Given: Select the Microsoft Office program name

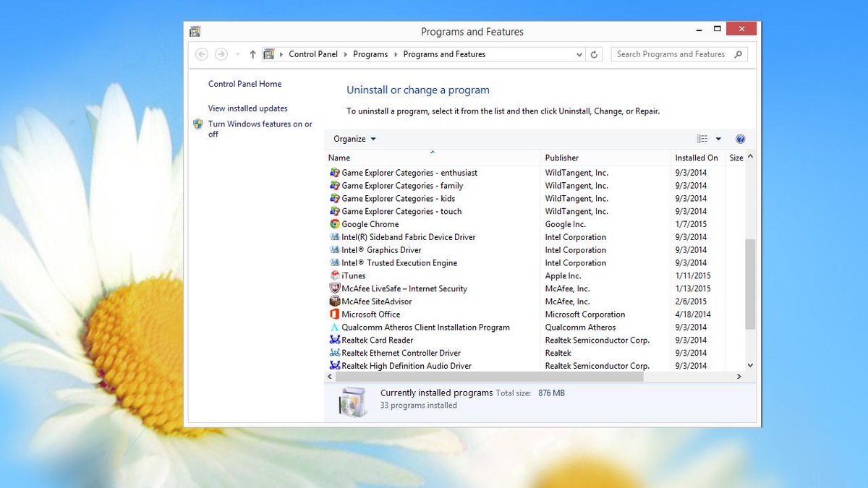Looking at the screenshot, I should tap(371, 314).
